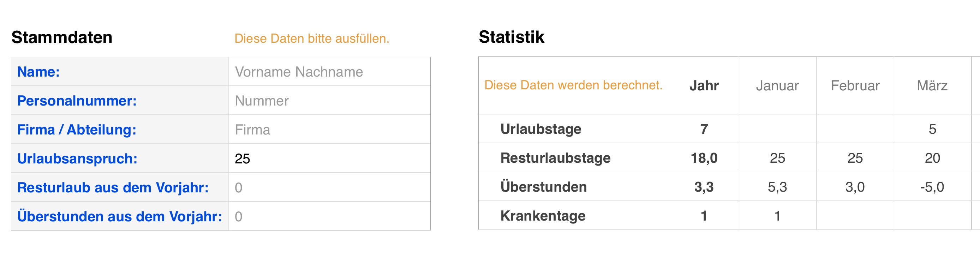980x276 pixels.
Task: Select the Überstunden cell for Januar
Action: click(x=777, y=187)
